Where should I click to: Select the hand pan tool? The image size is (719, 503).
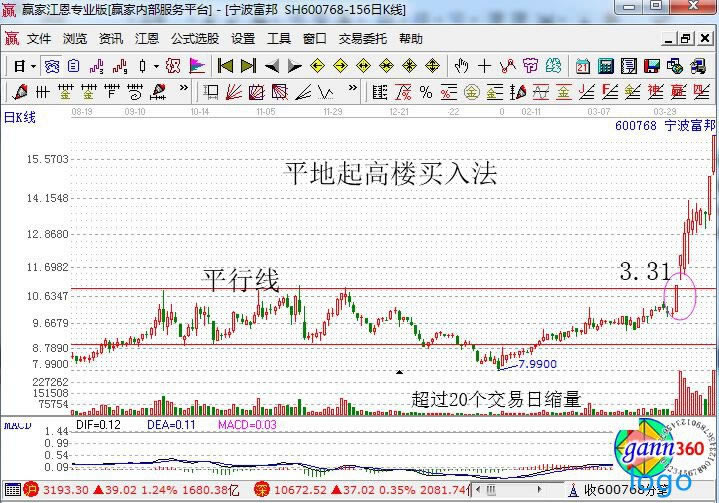[x=461, y=66]
